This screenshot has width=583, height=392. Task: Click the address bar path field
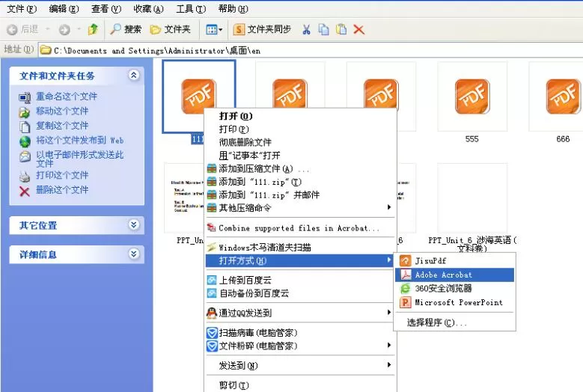click(x=311, y=50)
